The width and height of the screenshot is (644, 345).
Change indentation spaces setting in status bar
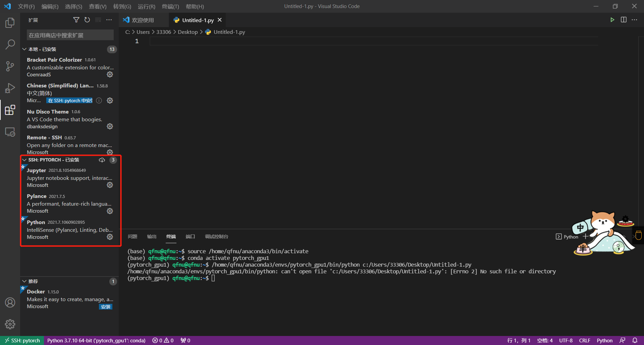(x=545, y=340)
